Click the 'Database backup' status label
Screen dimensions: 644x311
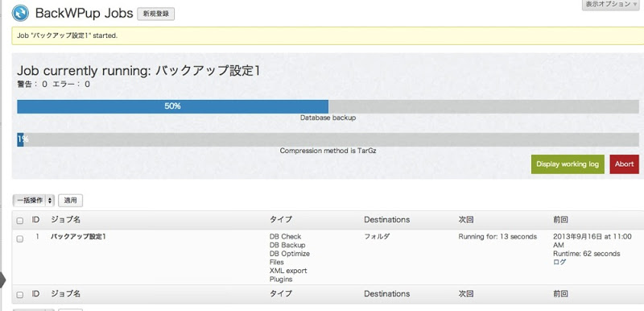point(328,118)
